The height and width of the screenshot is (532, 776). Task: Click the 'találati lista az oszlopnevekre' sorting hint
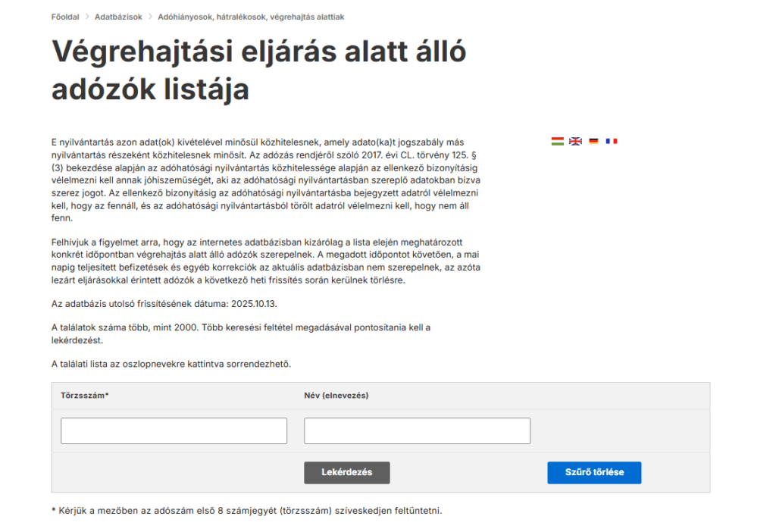(171, 364)
